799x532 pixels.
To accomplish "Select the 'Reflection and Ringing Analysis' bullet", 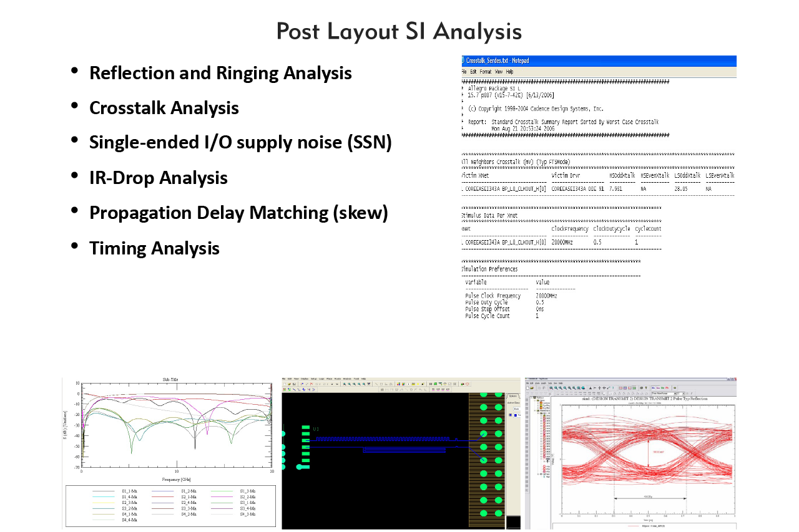I will (x=220, y=73).
